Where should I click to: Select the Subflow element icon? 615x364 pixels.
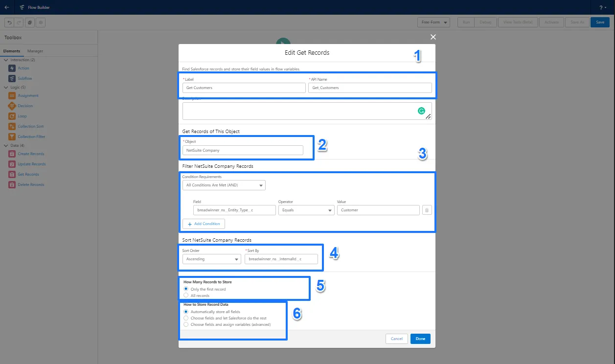[12, 78]
